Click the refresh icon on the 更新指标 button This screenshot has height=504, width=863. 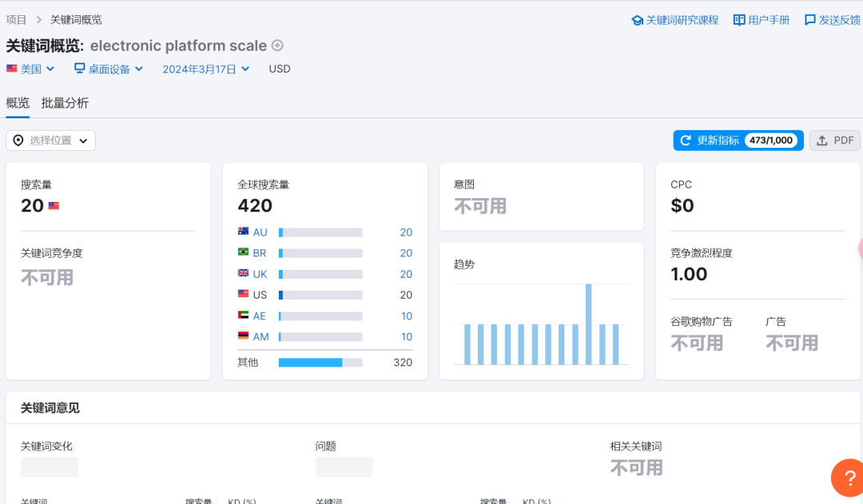pyautogui.click(x=686, y=140)
